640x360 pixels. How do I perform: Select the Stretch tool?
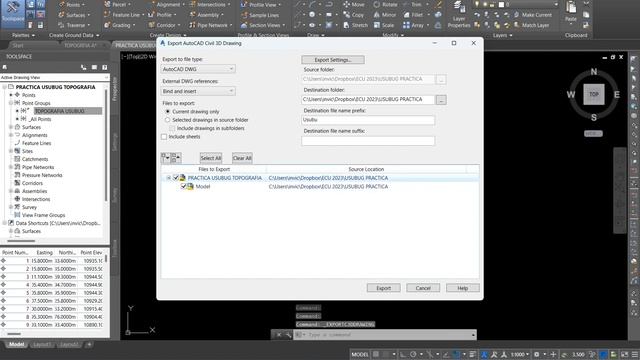click(x=355, y=25)
